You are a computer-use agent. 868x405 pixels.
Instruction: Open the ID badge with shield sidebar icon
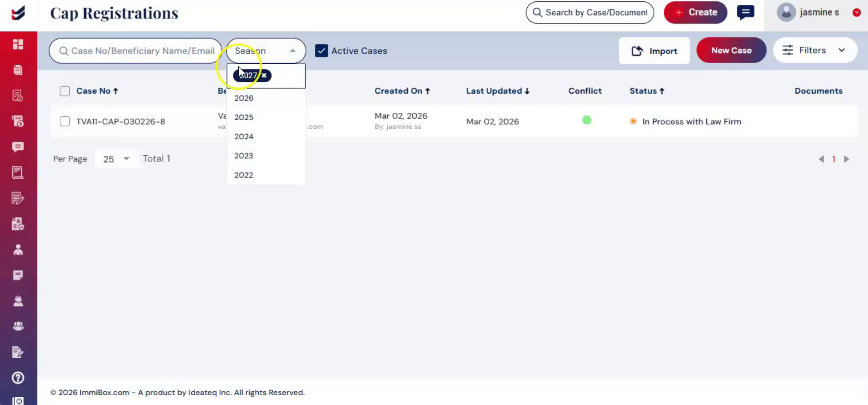pyautogui.click(x=18, y=224)
